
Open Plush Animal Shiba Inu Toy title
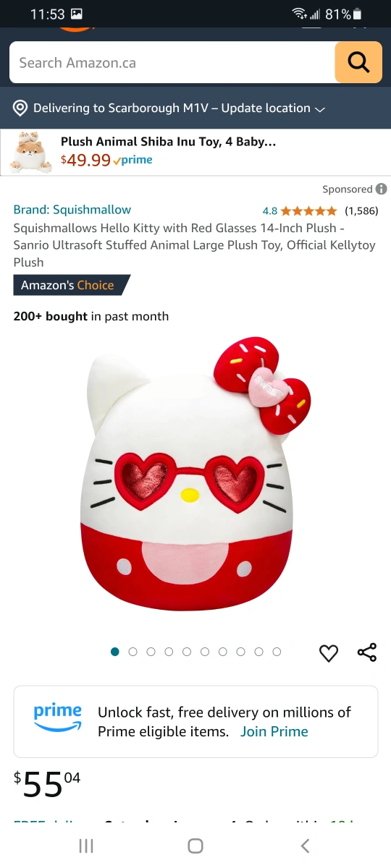pos(168,142)
